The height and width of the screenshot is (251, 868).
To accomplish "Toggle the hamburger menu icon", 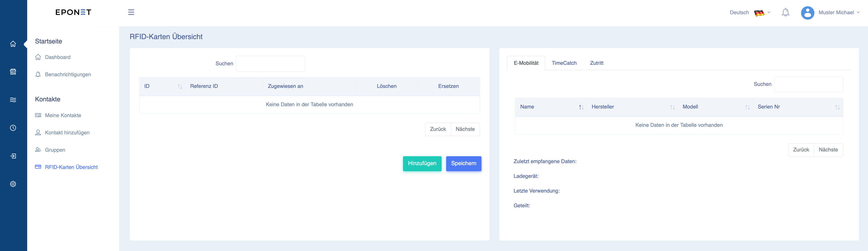I will click(x=131, y=12).
